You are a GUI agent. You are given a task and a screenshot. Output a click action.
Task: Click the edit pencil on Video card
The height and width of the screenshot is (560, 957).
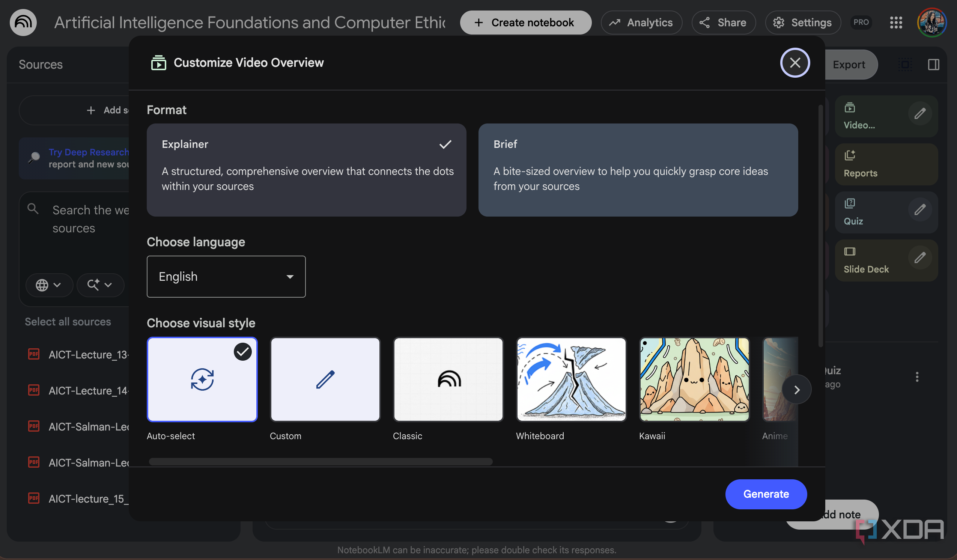tap(920, 113)
